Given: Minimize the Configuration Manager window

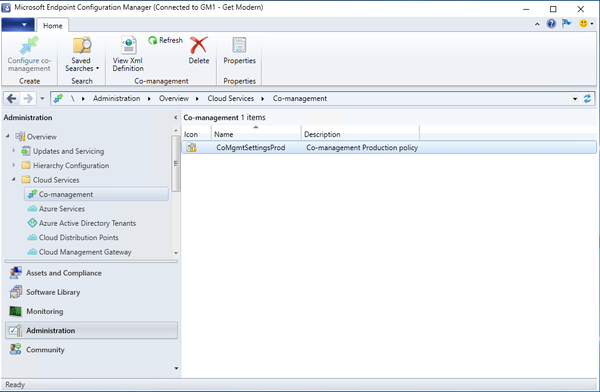Looking at the screenshot, I should pyautogui.click(x=526, y=9).
